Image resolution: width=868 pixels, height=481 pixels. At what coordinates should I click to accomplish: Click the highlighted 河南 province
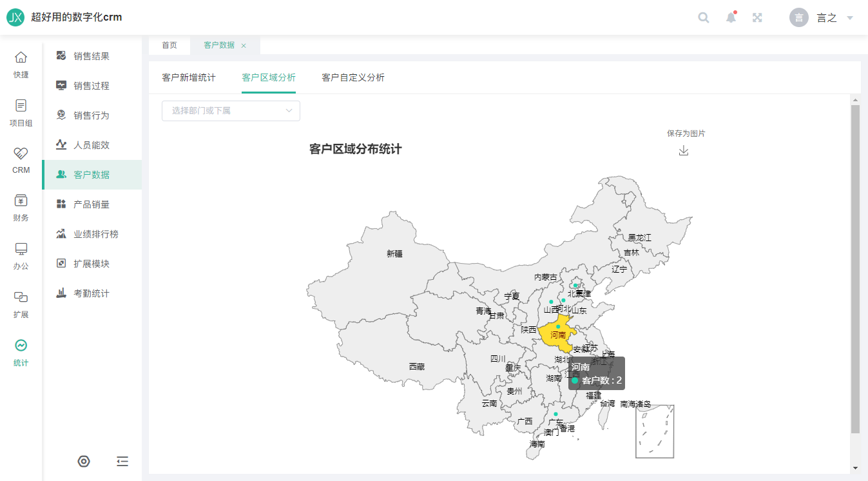click(558, 335)
